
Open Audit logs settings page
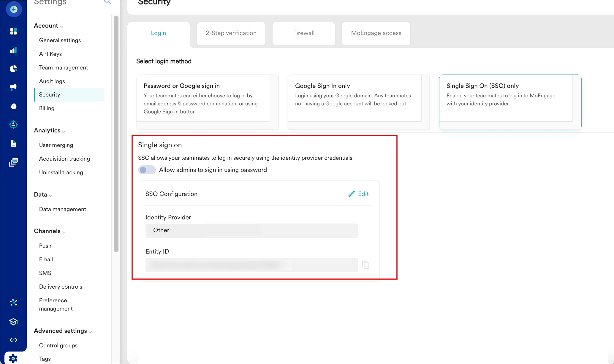52,81
